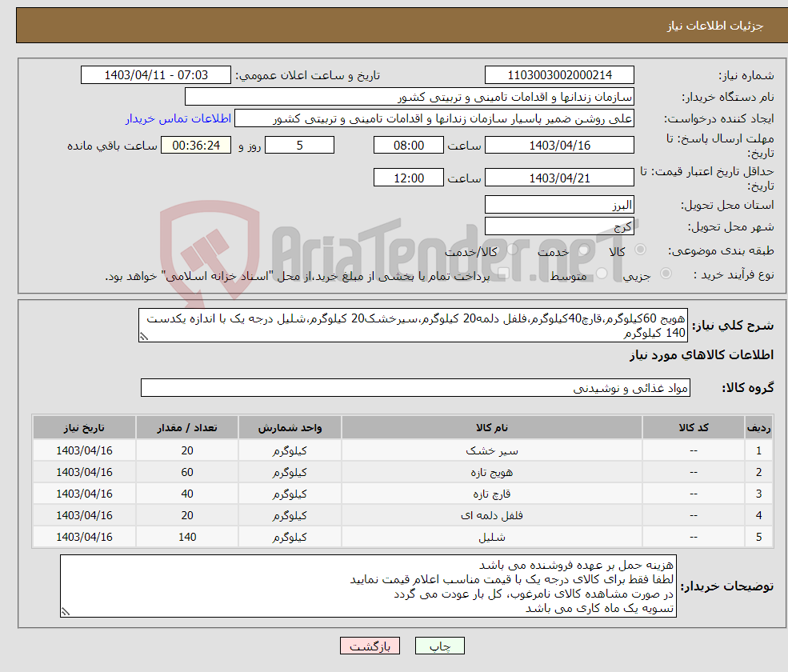The height and width of the screenshot is (672, 788).
Task: Click the request creator name field
Action: (434, 118)
